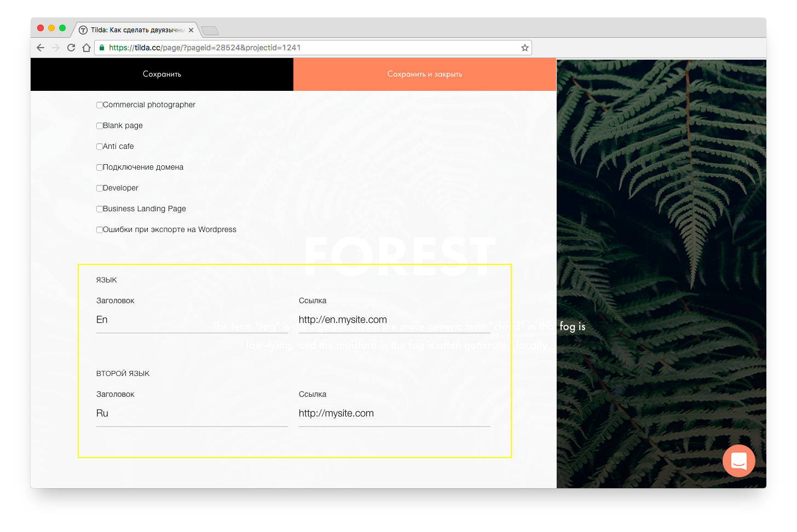Click the http://mysite.com link field

pyautogui.click(x=395, y=414)
